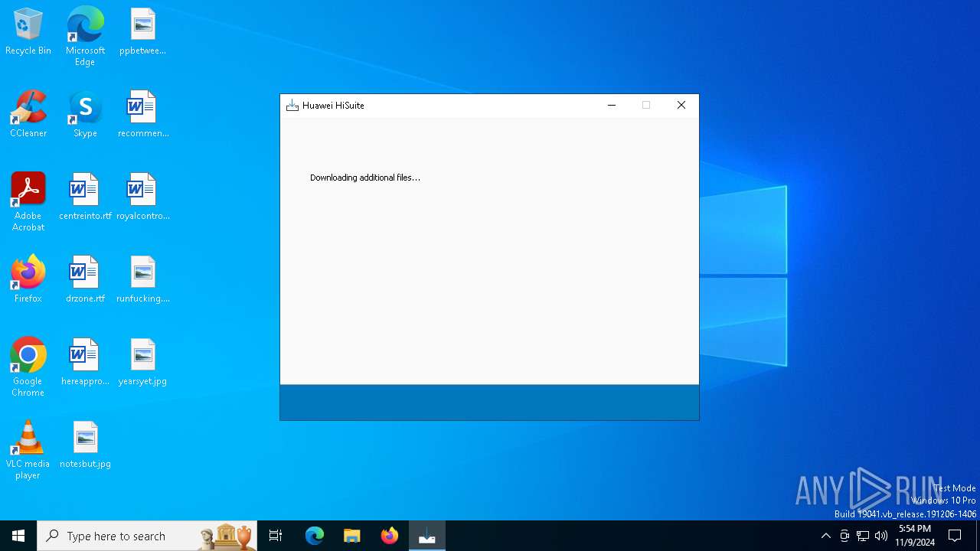
Task: Show hidden system tray icons
Action: coord(825,536)
